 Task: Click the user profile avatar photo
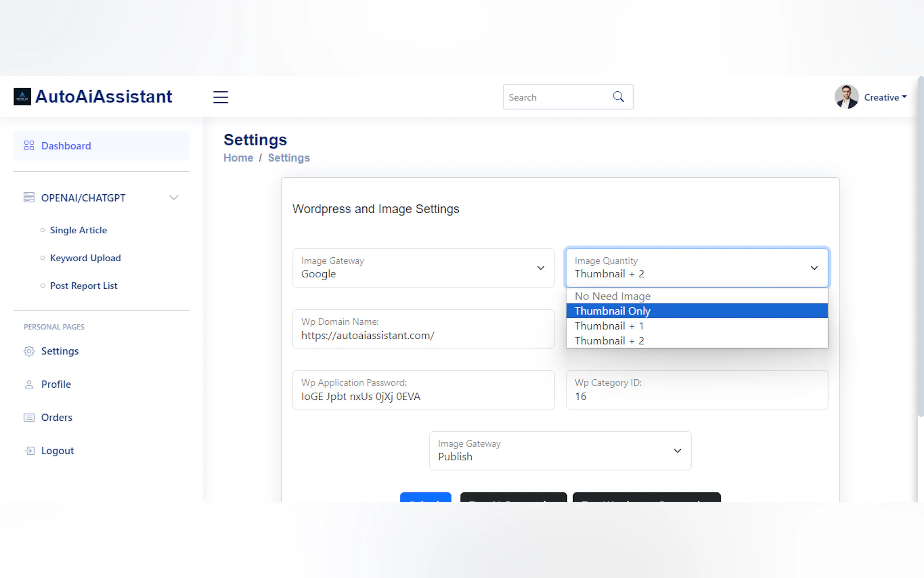[x=846, y=97]
